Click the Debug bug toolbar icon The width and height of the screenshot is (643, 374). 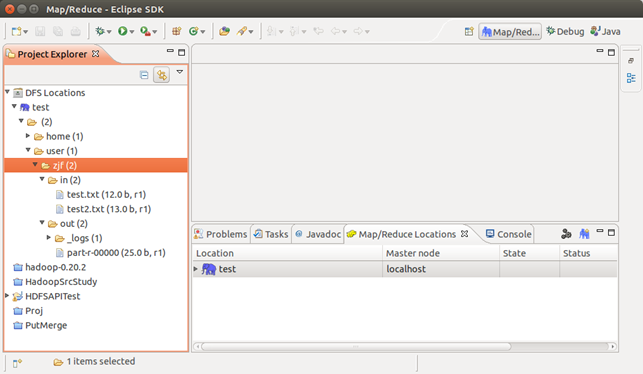pyautogui.click(x=100, y=31)
